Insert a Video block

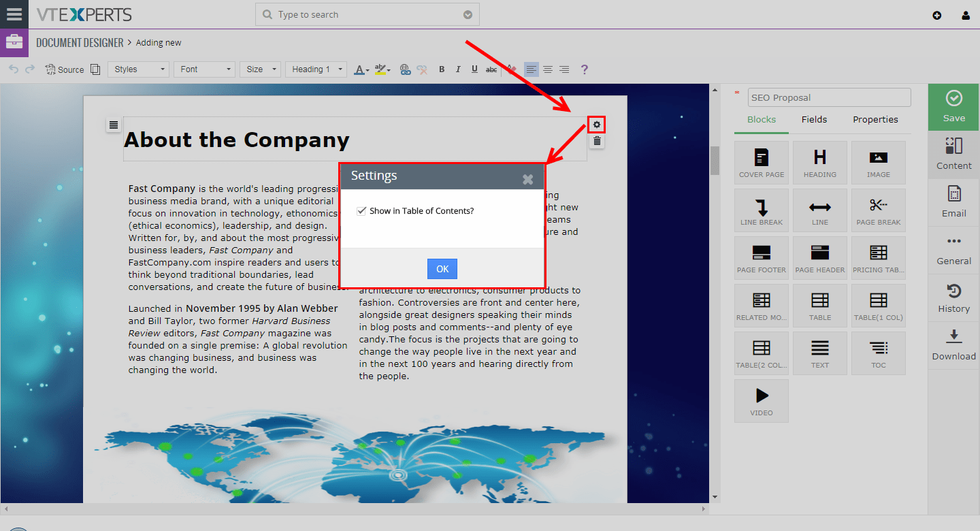761,400
